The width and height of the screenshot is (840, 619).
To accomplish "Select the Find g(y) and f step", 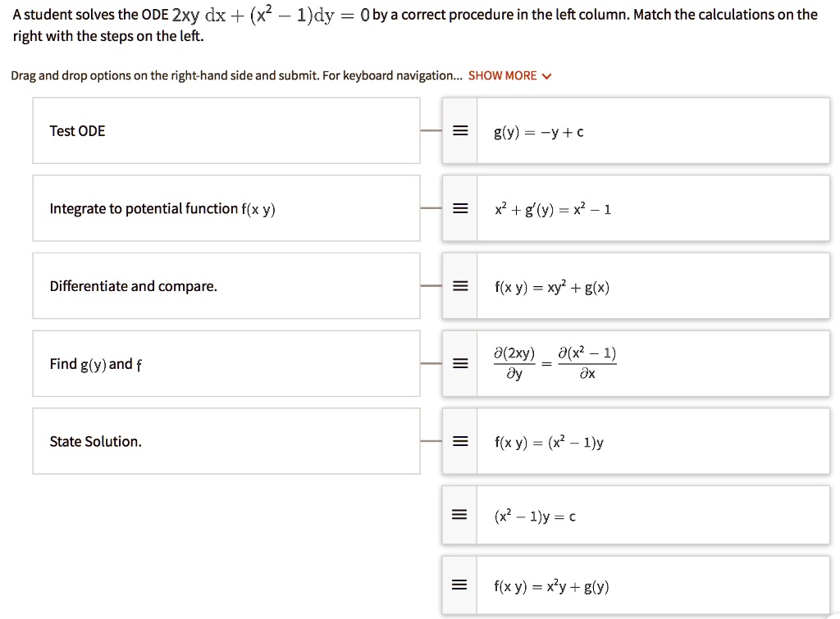I will coord(226,363).
